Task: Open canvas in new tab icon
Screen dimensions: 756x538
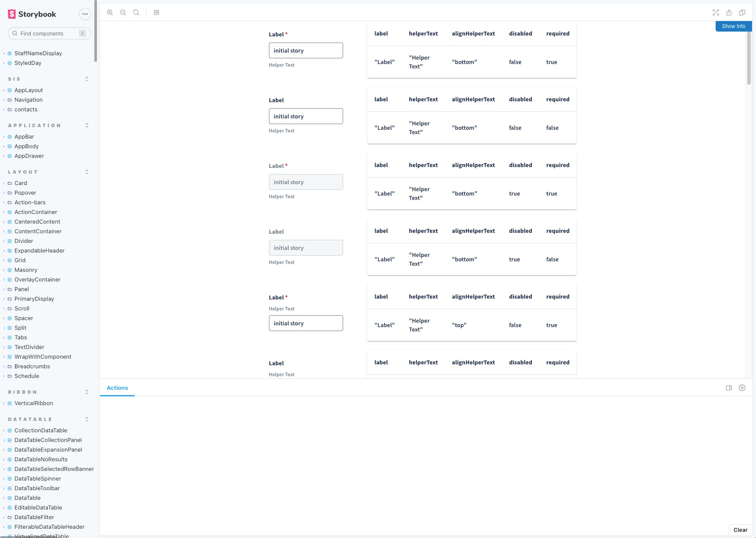Action: (x=729, y=13)
